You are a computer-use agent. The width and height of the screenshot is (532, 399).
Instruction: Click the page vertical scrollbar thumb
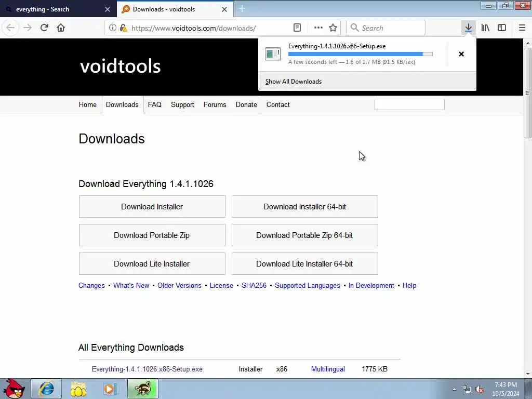pyautogui.click(x=527, y=92)
